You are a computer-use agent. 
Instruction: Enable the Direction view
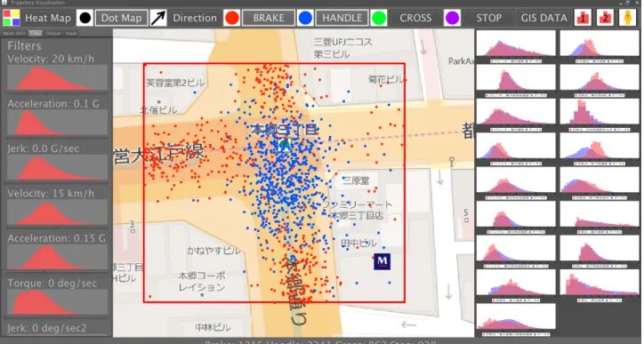point(195,18)
